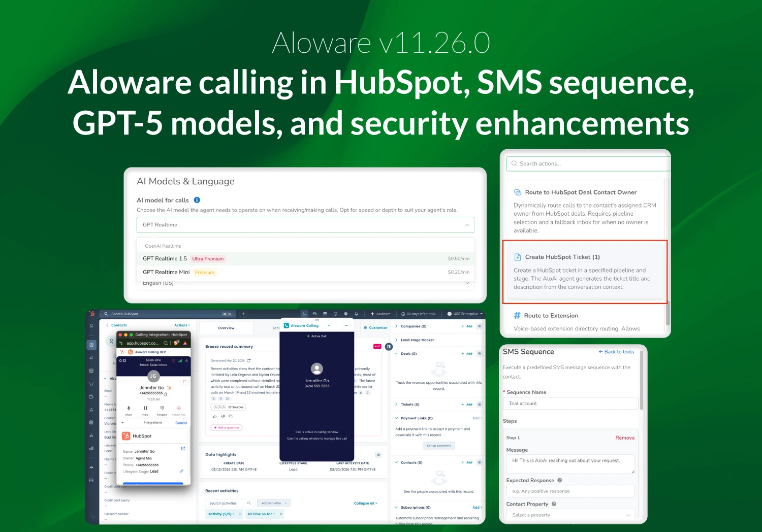Click the Search HubSpot field
The width and height of the screenshot is (762, 532).
pyautogui.click(x=168, y=314)
